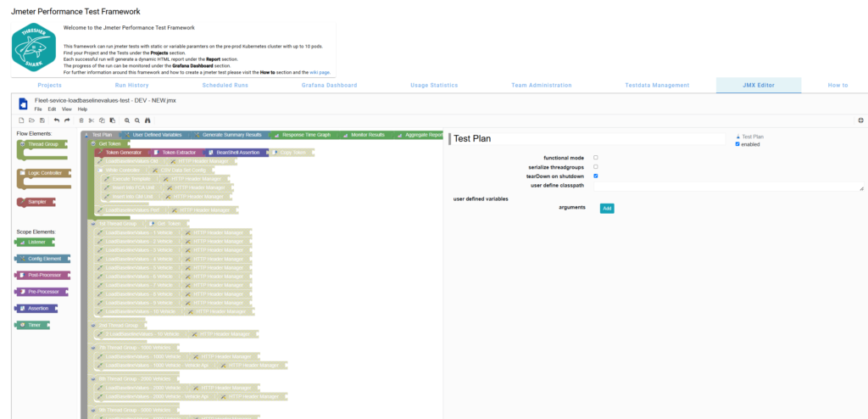Switch to the Run History tab

[131, 86]
